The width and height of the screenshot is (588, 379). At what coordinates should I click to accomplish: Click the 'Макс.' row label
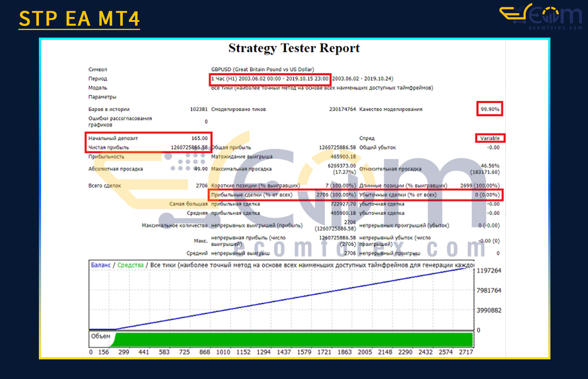click(201, 241)
